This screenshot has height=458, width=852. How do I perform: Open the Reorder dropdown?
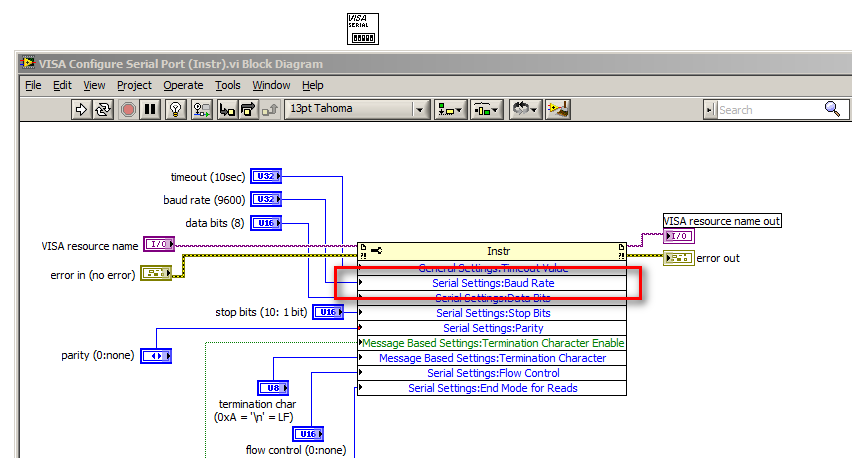(x=525, y=109)
